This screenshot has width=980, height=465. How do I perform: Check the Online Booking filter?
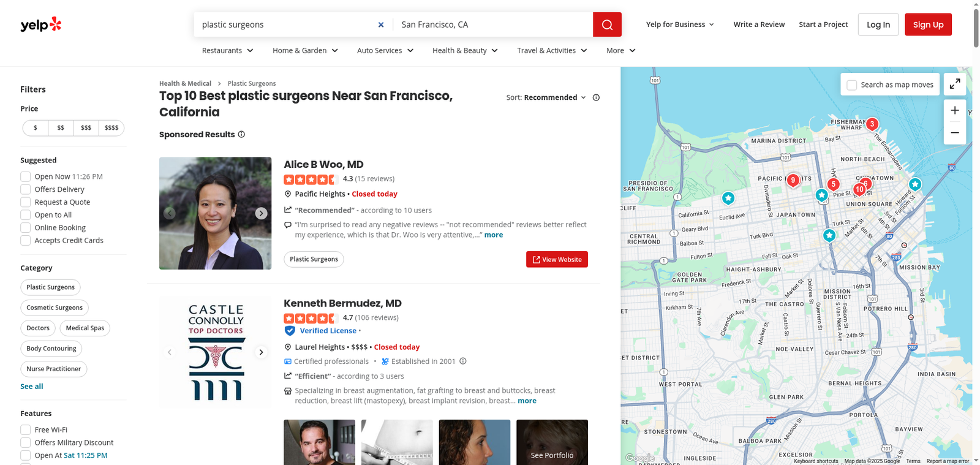(x=26, y=228)
